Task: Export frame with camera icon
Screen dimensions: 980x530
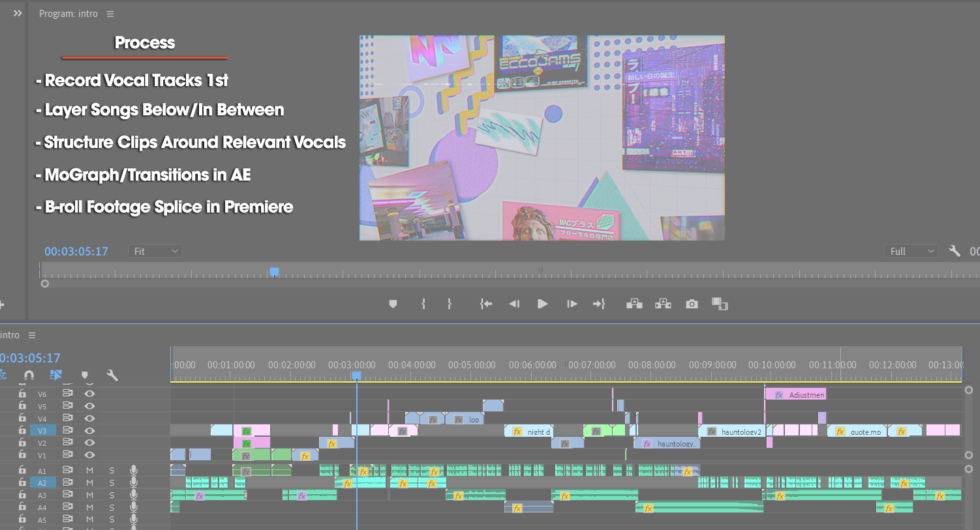Action: point(692,304)
